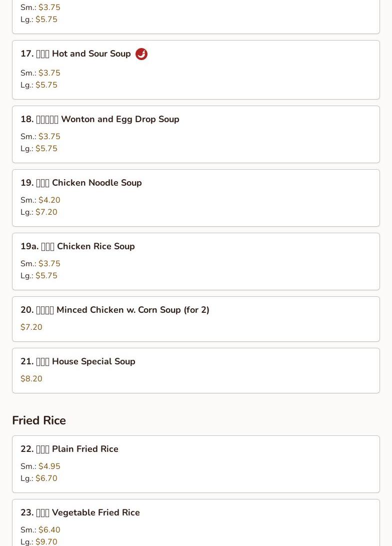
Task: Click the $8.20 House Special Soup price
Action: (31, 379)
